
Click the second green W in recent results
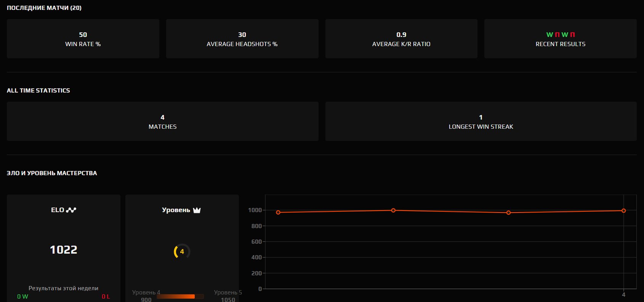click(565, 35)
